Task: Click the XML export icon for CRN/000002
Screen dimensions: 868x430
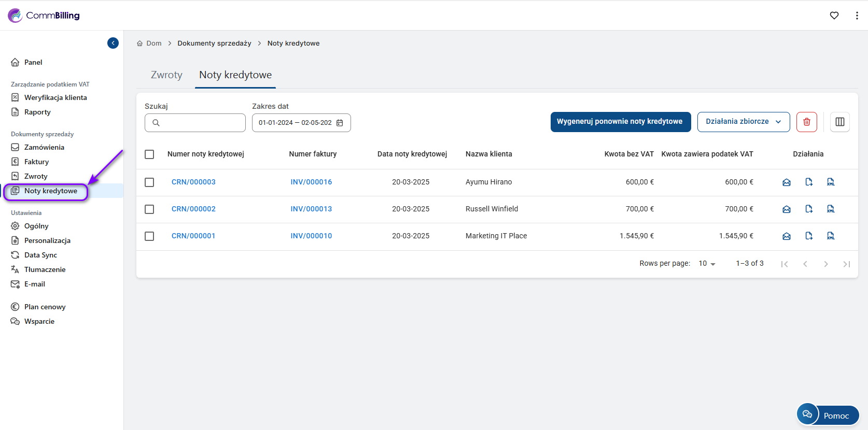Action: [831, 209]
